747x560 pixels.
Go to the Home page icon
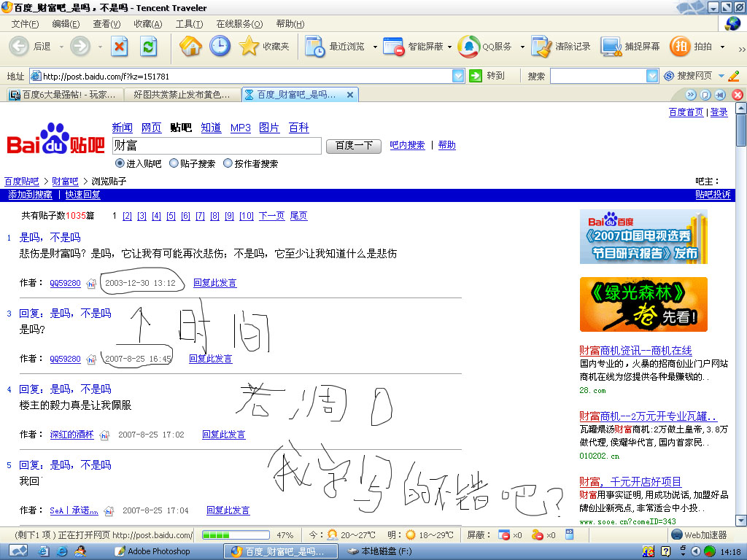190,47
